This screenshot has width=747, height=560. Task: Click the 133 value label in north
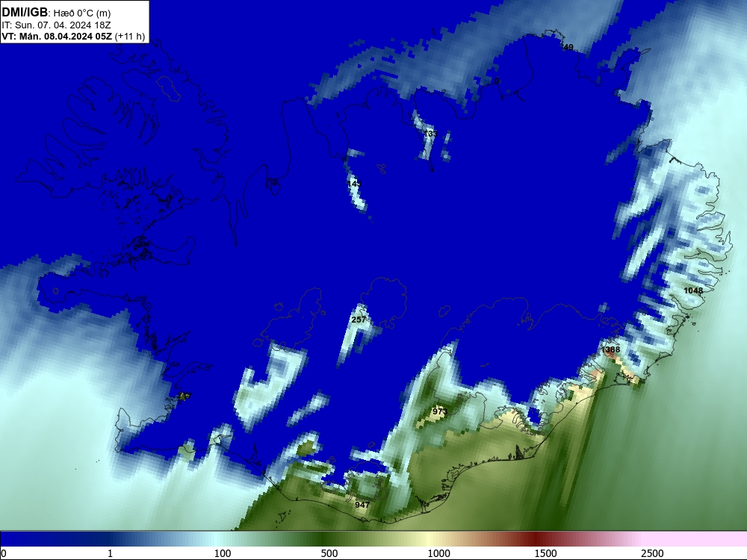coord(430,134)
